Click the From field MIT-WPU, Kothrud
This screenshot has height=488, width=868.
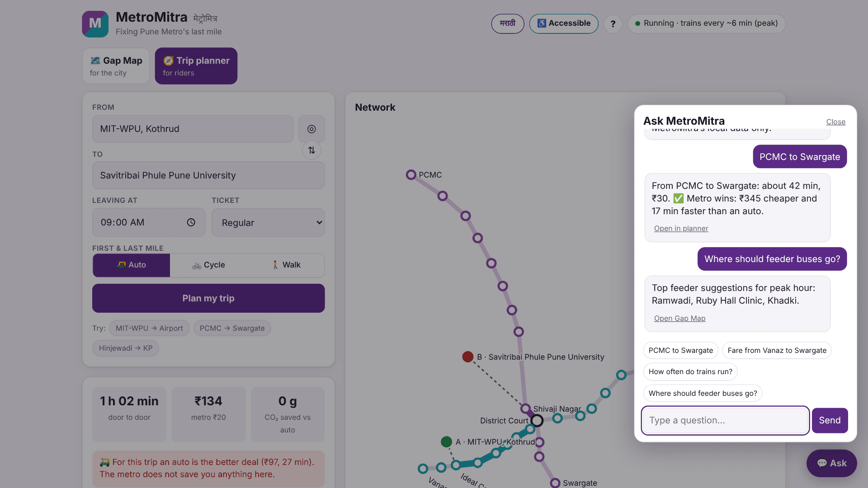pos(193,129)
